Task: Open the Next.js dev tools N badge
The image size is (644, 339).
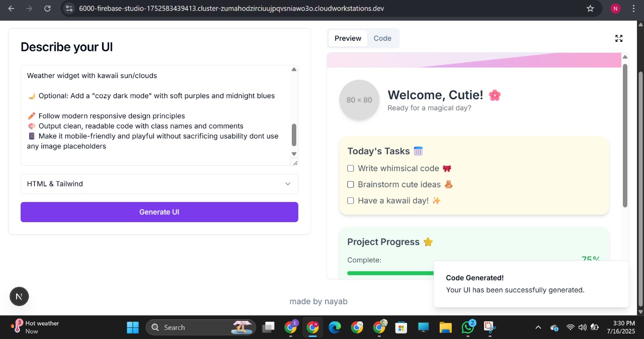Action: pos(19,296)
